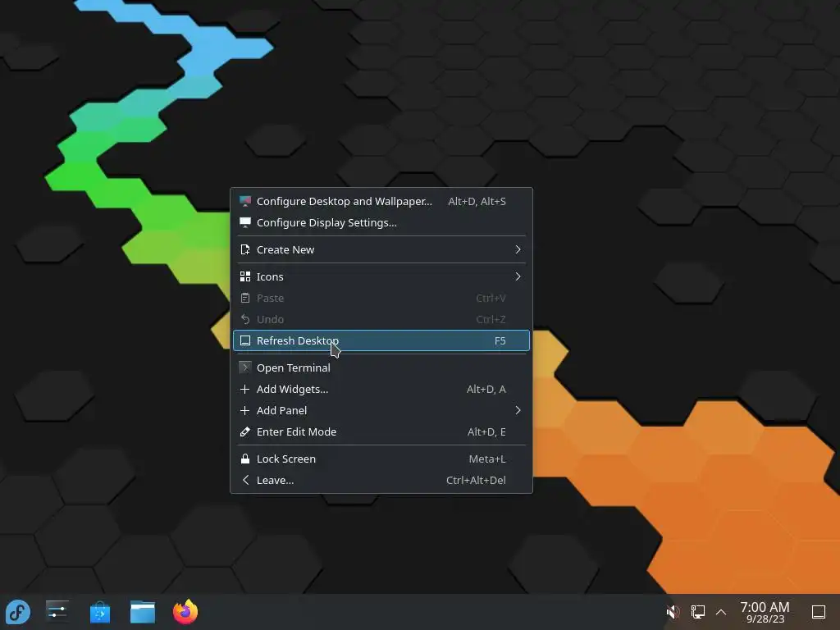Choose Lock Screen in the menu
The height and width of the screenshot is (630, 840).
[x=381, y=459]
